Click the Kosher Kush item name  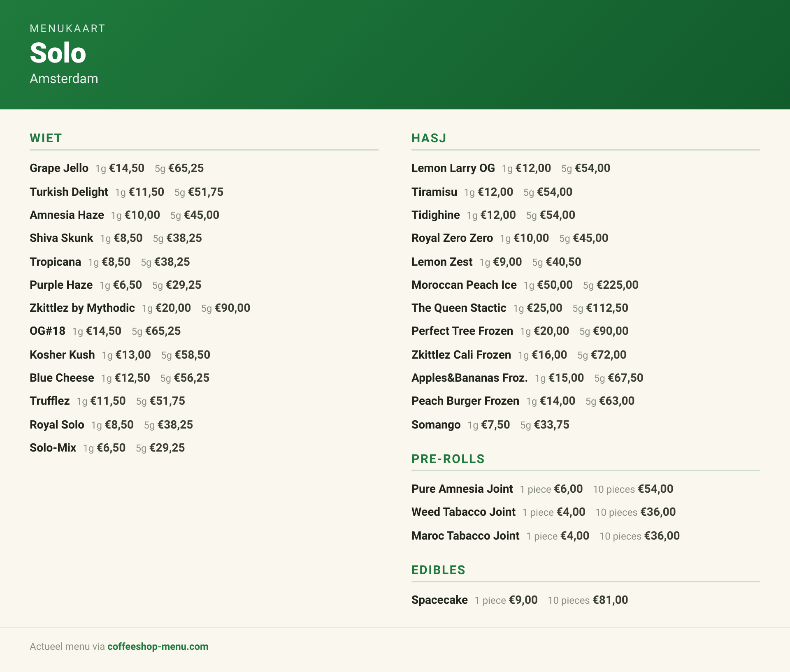pyautogui.click(x=62, y=355)
